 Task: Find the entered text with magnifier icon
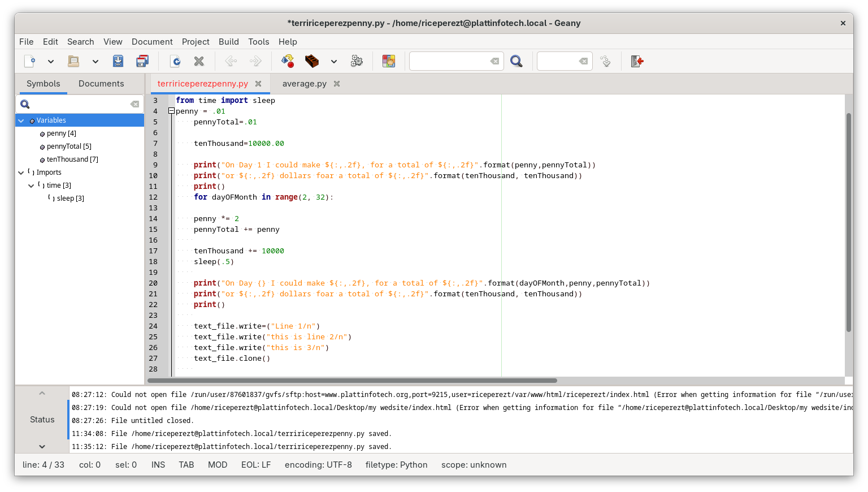[516, 61]
